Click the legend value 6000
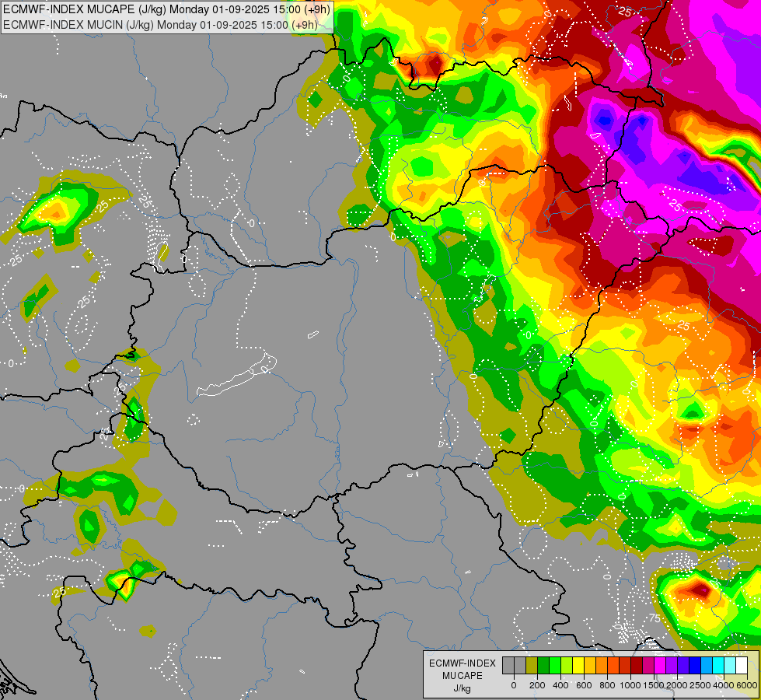The image size is (761, 700). [747, 685]
